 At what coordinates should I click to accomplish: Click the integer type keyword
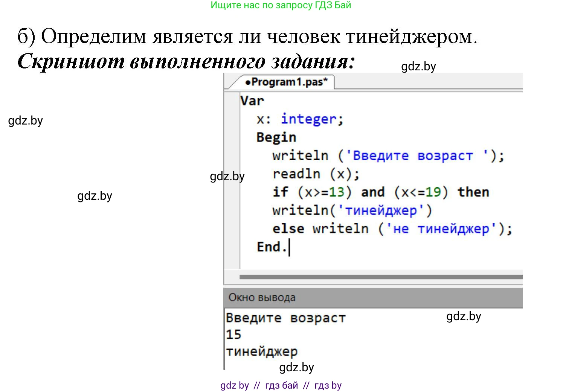click(308, 119)
